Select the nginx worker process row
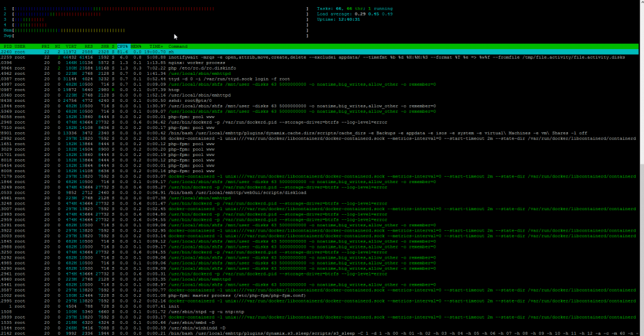 [319, 63]
